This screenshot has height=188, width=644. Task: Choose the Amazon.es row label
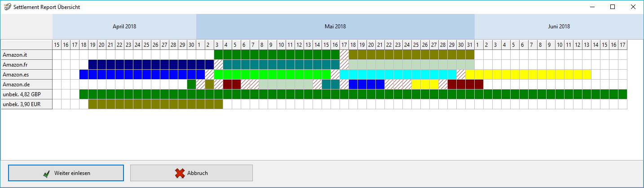click(x=27, y=74)
